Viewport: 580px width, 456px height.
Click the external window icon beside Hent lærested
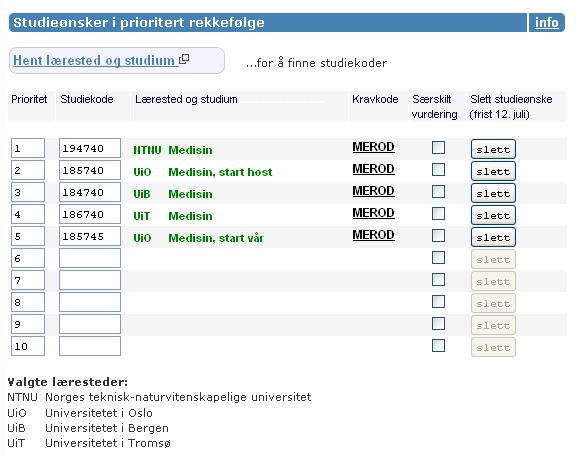(184, 59)
